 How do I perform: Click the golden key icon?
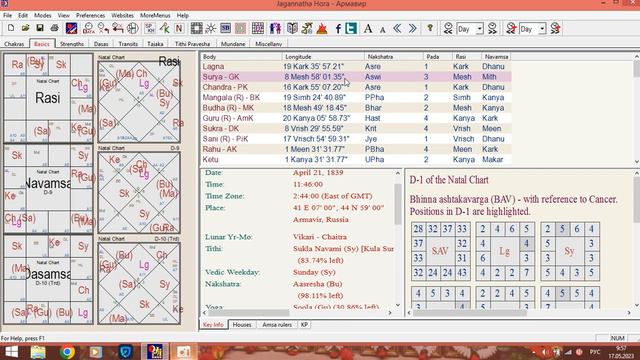pyautogui.click(x=430, y=28)
